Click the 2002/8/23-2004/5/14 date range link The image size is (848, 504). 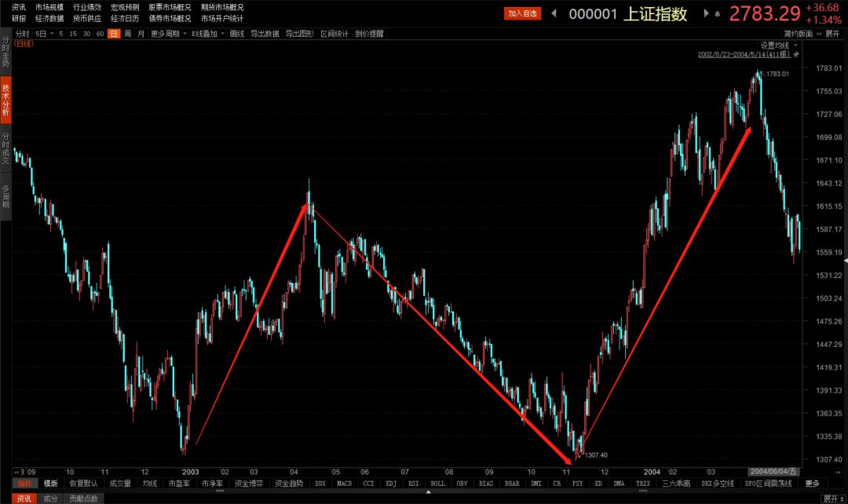tap(745, 54)
